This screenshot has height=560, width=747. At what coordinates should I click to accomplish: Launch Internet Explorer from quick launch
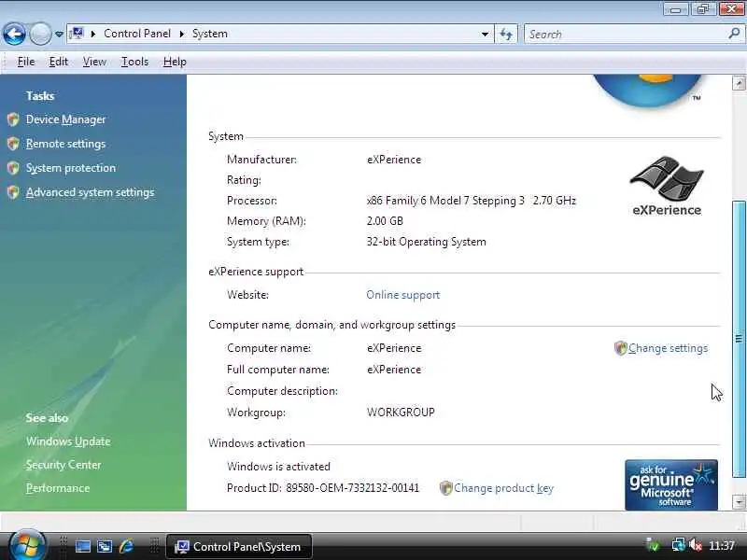tap(127, 546)
